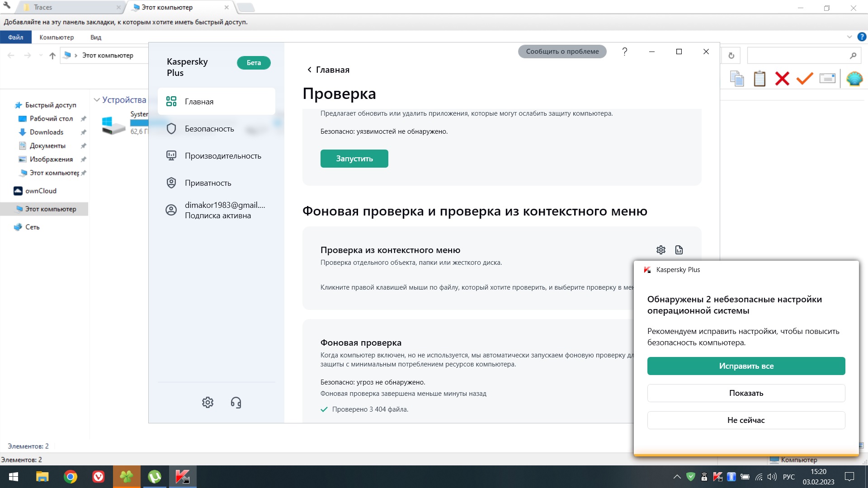
Task: Click the Explorer search magnifier icon
Action: pos(853,56)
